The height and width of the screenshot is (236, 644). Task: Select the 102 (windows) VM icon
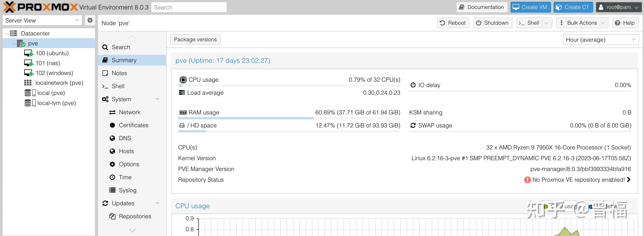tap(28, 73)
